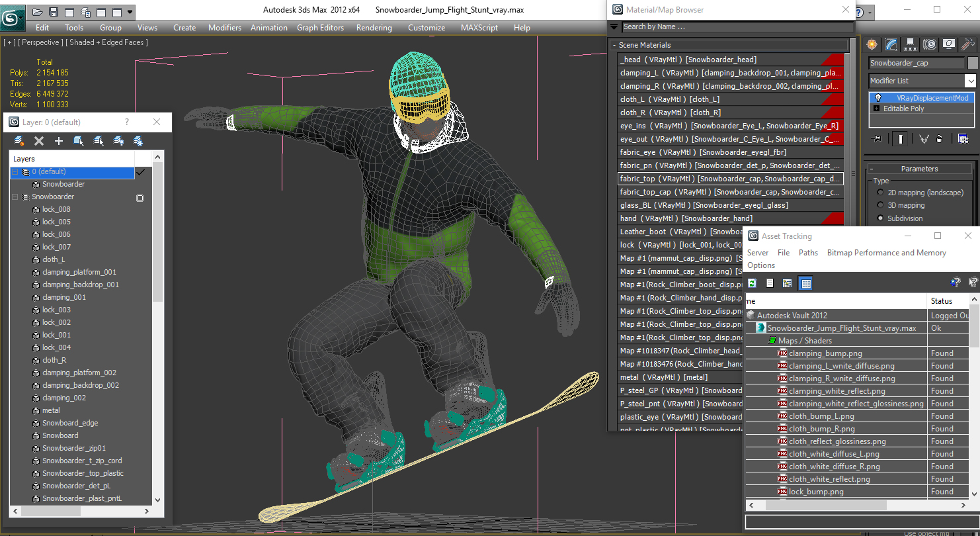Open the Display command panel tab
The width and height of the screenshot is (980, 536).
coord(949,44)
